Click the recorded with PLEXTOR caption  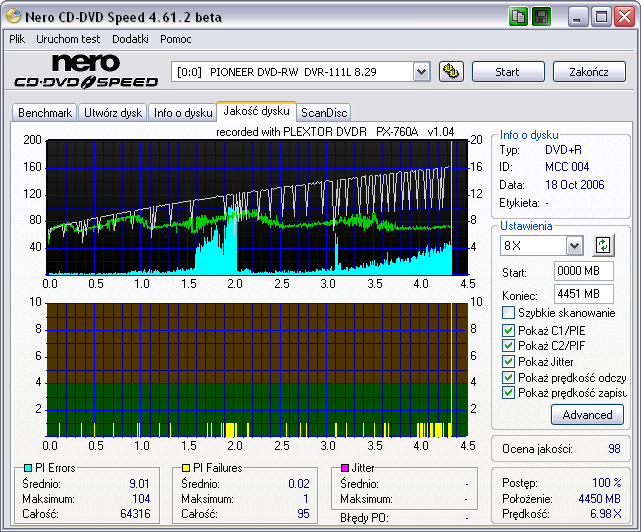coord(335,132)
